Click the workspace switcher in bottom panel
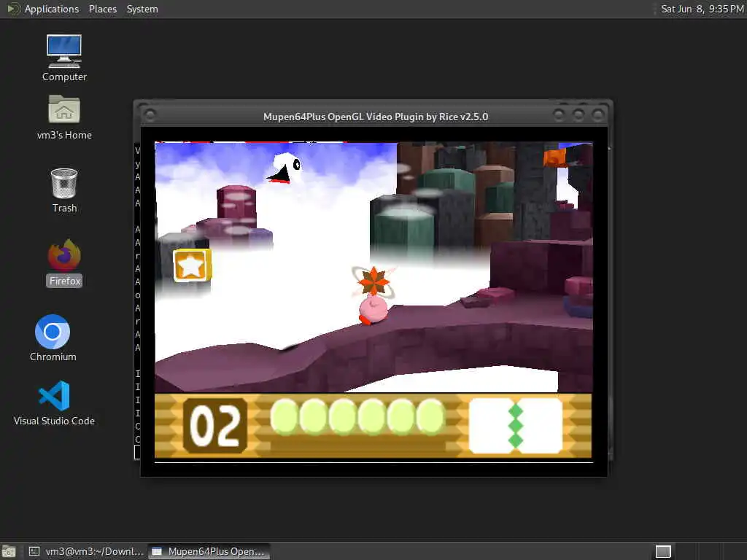747x560 pixels. [663, 551]
